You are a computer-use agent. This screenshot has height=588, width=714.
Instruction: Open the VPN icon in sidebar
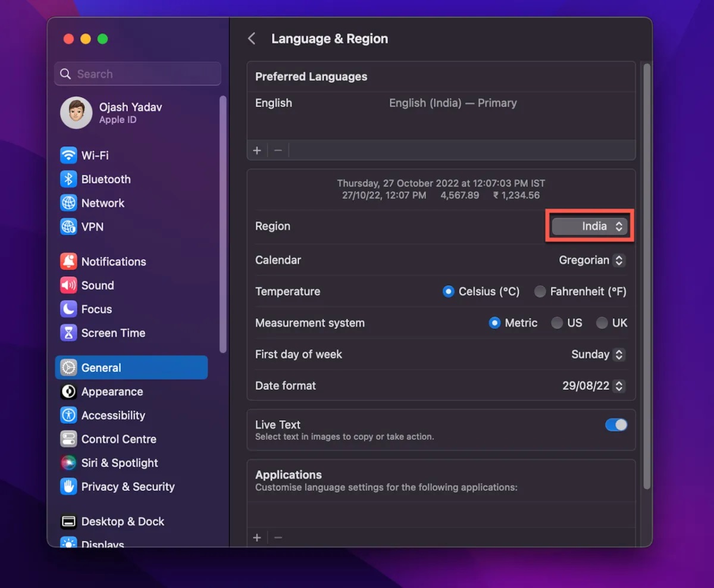[68, 227]
